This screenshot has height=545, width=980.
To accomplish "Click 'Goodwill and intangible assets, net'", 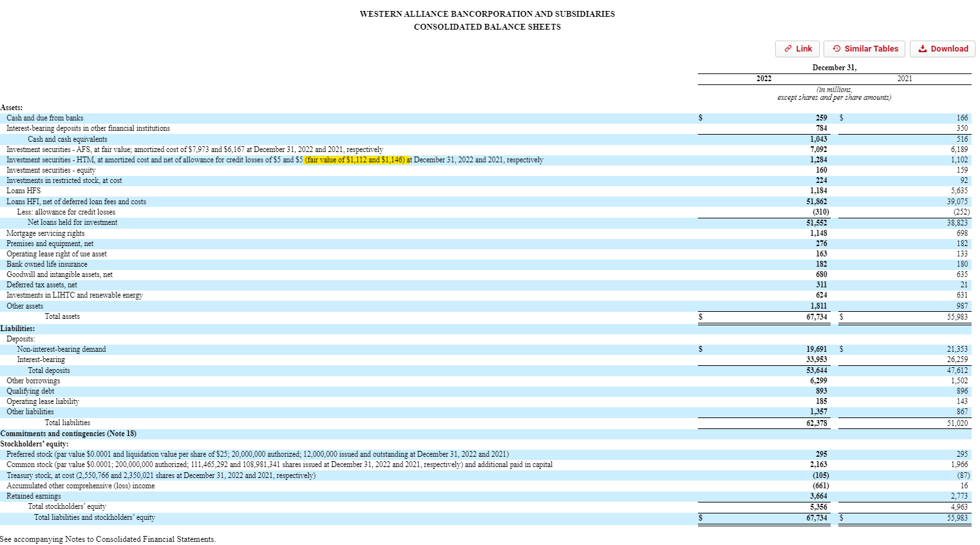I will tap(60, 274).
